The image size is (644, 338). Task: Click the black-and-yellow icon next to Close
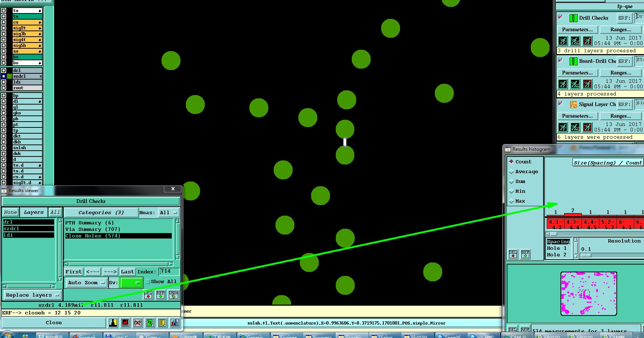click(113, 322)
